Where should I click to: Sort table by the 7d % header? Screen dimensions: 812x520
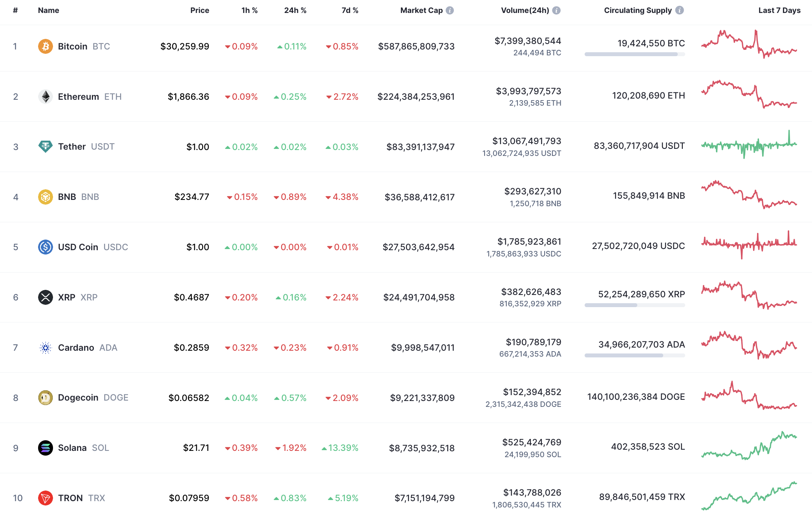click(350, 11)
